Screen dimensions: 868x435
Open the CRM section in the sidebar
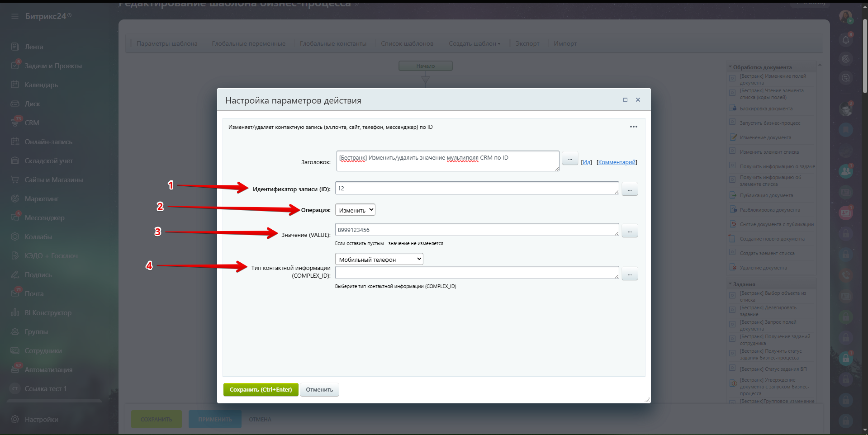pos(32,123)
